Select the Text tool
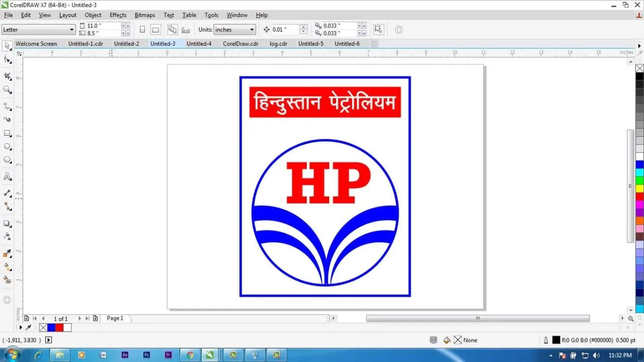Screen dimensions: 644x362 7,176
